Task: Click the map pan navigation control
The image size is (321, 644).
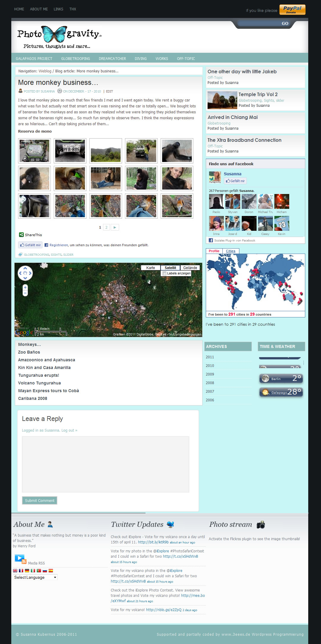Action: click(25, 273)
